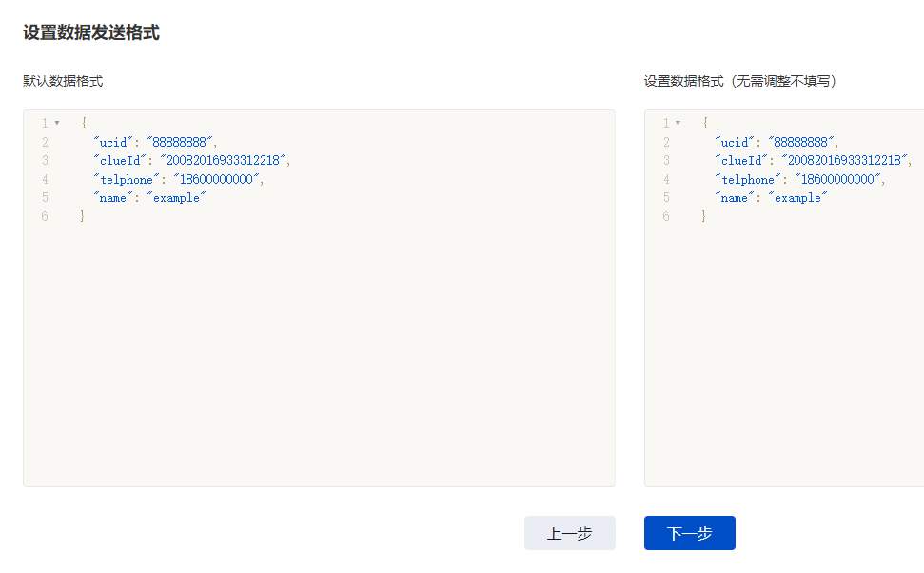This screenshot has width=924, height=573.
Task: Go back with the 上一步 button
Action: (x=570, y=533)
